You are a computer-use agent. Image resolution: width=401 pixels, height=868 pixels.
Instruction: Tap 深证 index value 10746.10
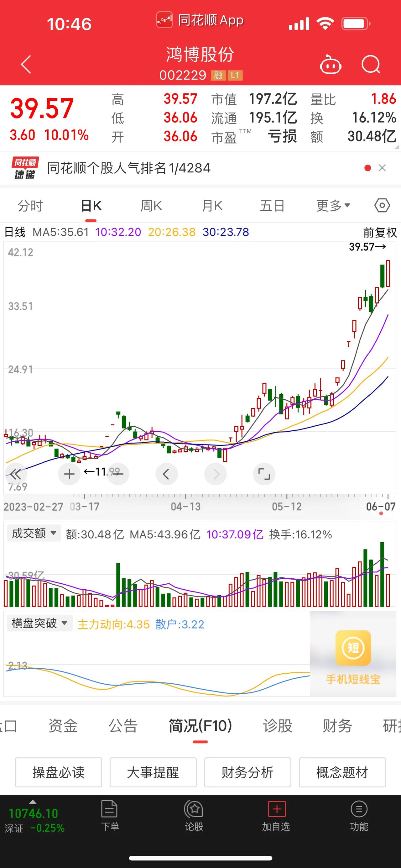click(x=33, y=813)
